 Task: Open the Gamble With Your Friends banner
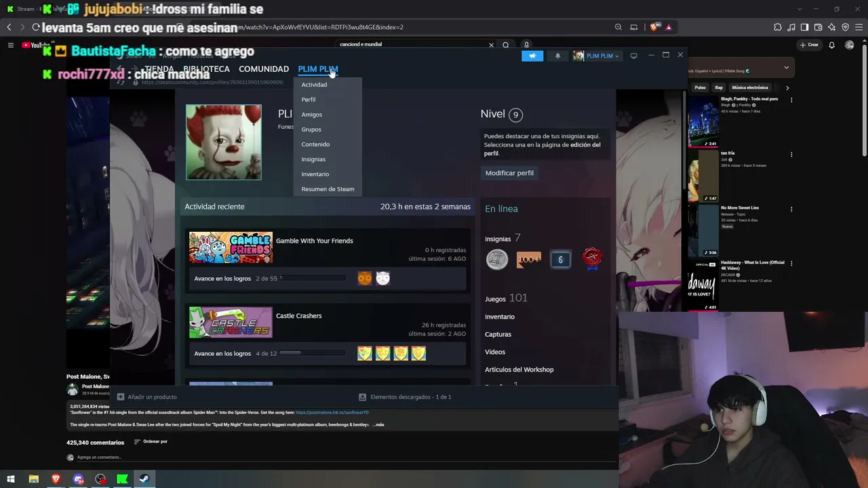click(231, 247)
